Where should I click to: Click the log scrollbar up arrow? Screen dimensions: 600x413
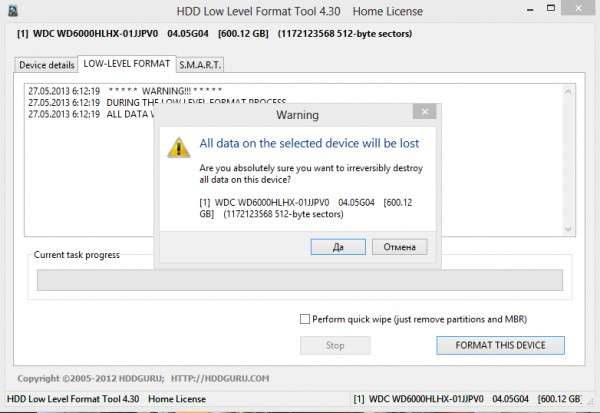tap(568, 91)
